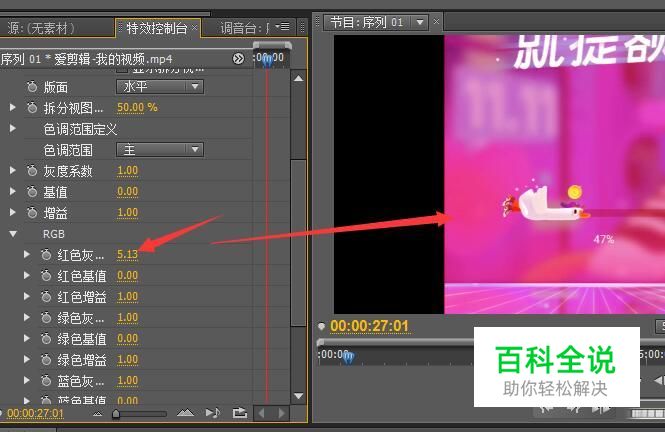Viewport: 665px width, 432px height.
Task: Click the effect controls timeline playhead
Action: pyautogui.click(x=267, y=61)
